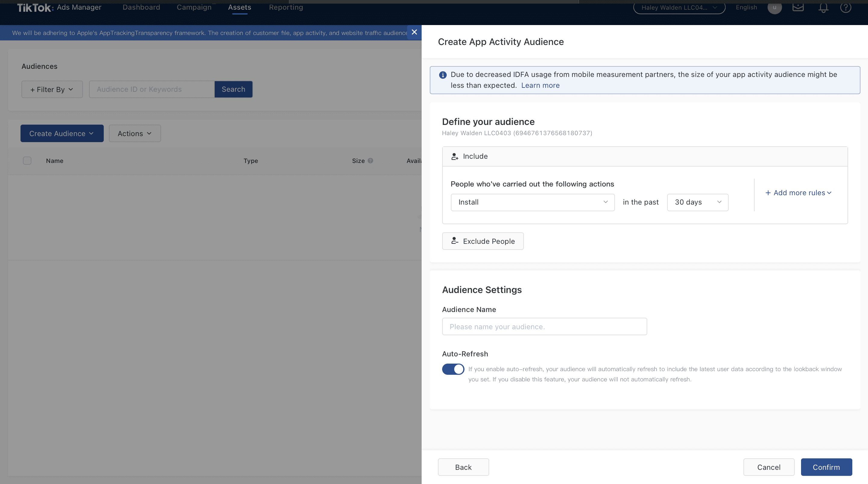This screenshot has width=868, height=484.
Task: Click the Exclude People button
Action: click(x=483, y=241)
